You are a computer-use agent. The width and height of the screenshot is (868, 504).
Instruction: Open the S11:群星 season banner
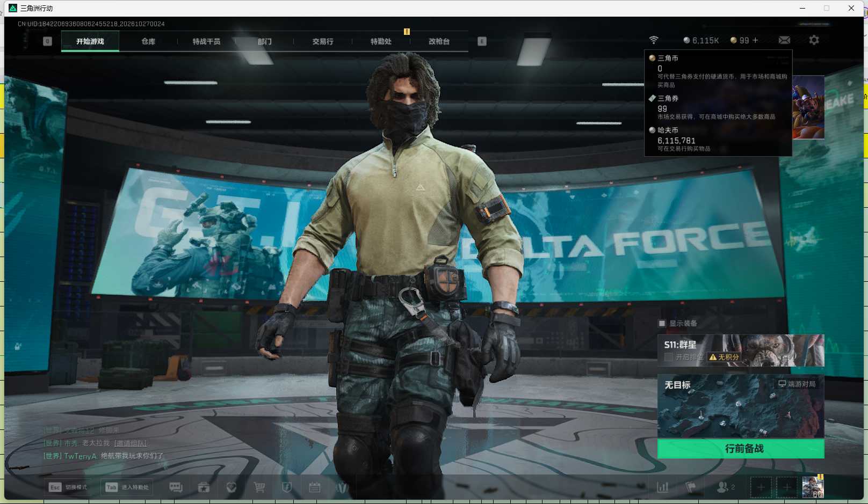tap(741, 350)
